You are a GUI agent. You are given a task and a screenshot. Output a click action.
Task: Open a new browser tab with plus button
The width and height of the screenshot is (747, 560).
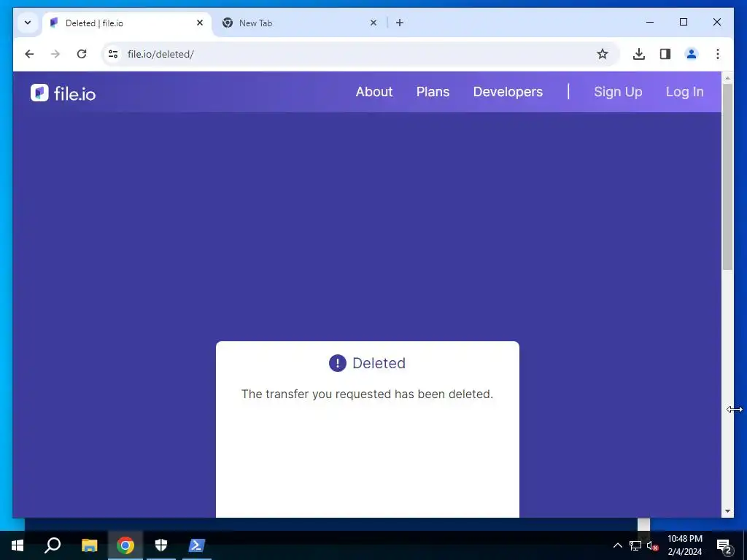[x=400, y=23]
